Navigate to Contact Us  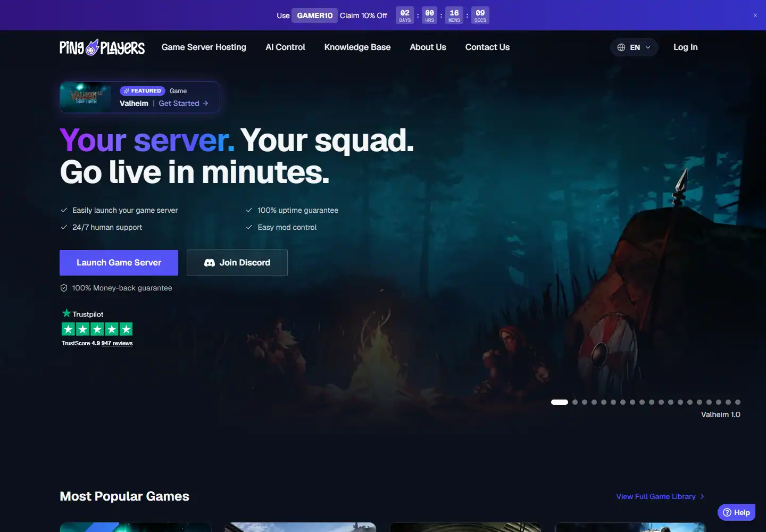pyautogui.click(x=487, y=47)
